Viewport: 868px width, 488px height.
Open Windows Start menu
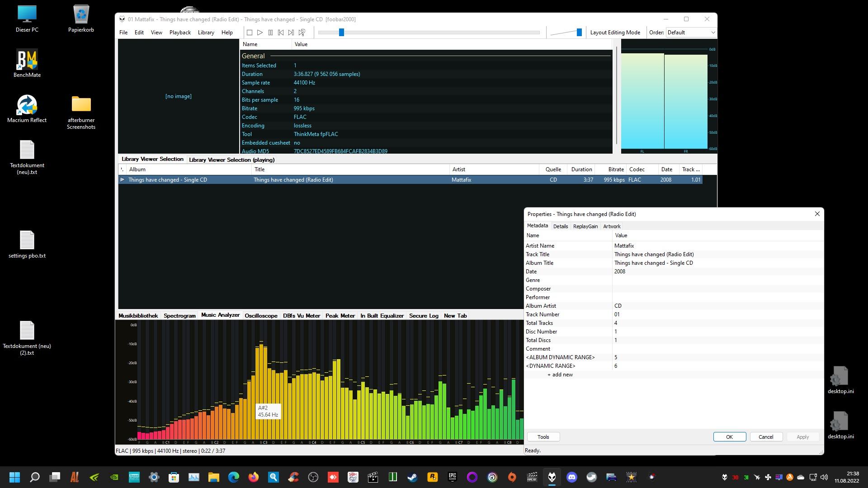click(x=15, y=477)
